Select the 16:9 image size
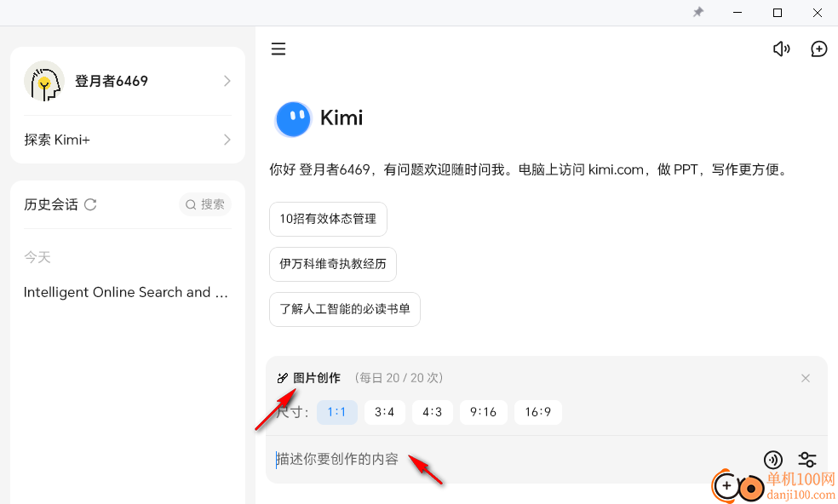Viewport: 838px width, 504px height. tap(537, 412)
